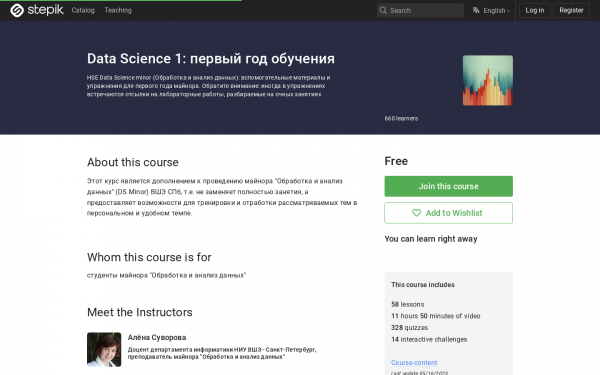Click the Log in button
The height and width of the screenshot is (375, 600).
(x=535, y=10)
